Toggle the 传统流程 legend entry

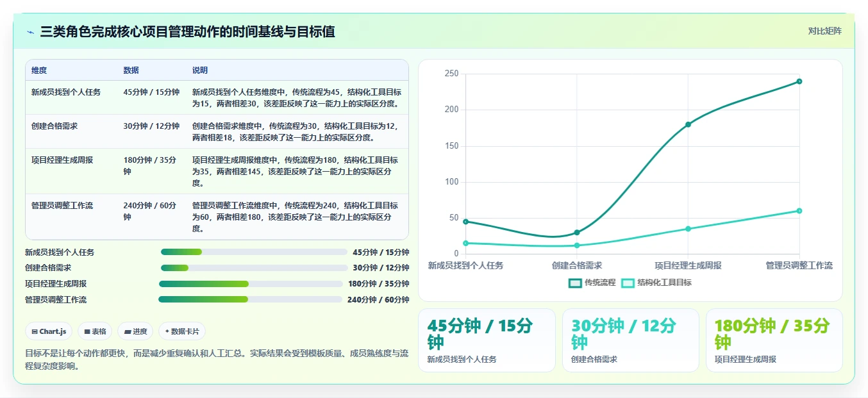click(592, 283)
